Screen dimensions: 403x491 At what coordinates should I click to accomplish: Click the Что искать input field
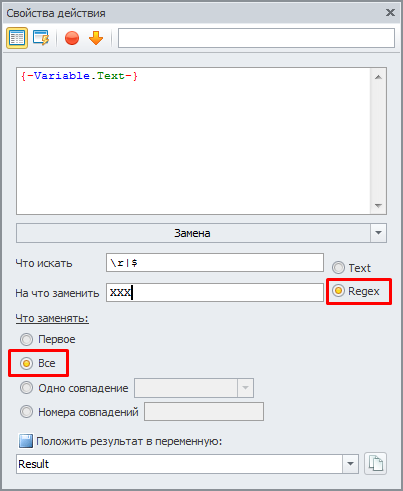click(x=215, y=263)
